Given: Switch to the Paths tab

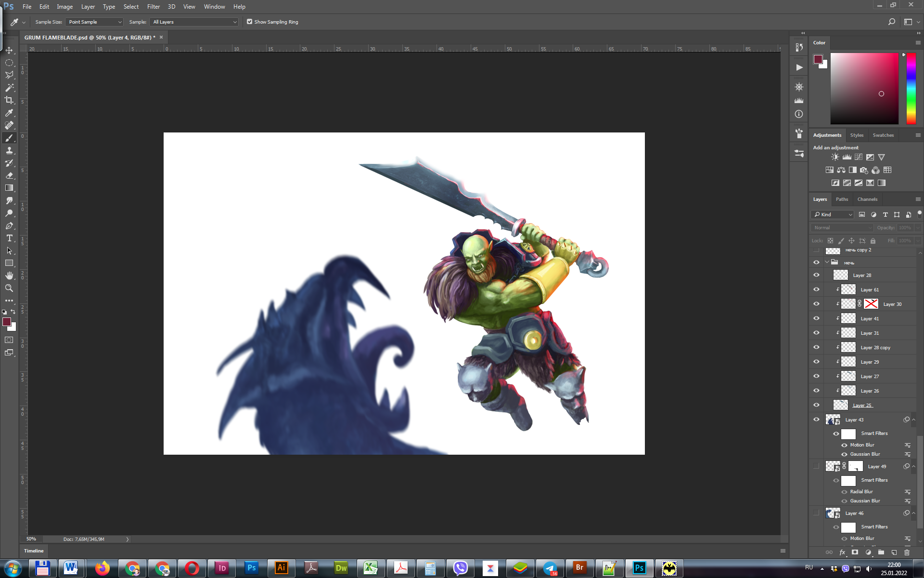Looking at the screenshot, I should click(842, 199).
